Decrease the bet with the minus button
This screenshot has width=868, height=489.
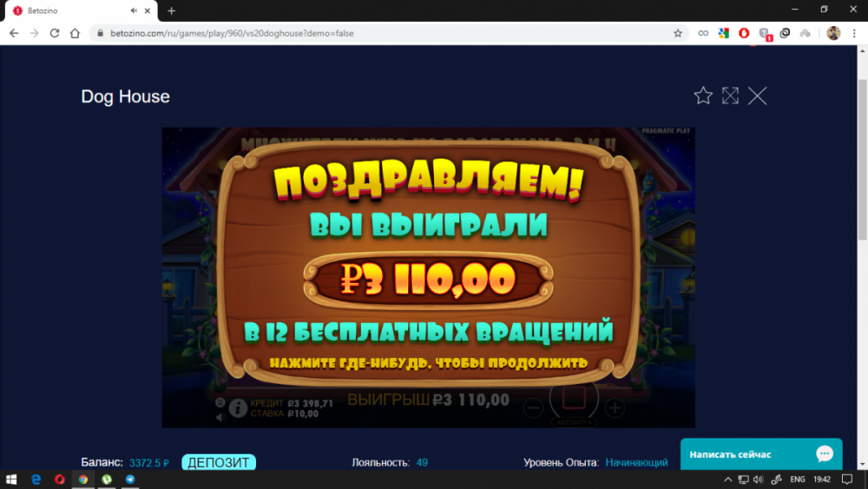(x=533, y=408)
